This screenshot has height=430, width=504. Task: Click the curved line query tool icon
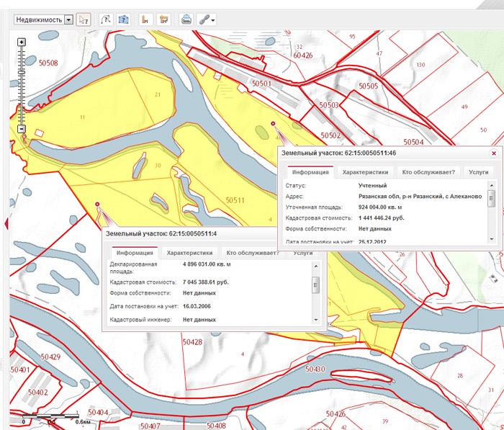(x=106, y=19)
